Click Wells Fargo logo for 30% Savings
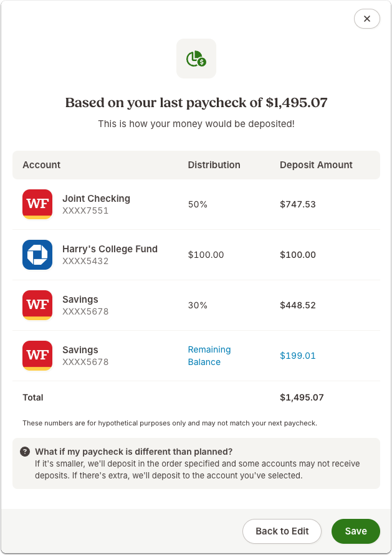This screenshot has height=555, width=392. pos(37,305)
